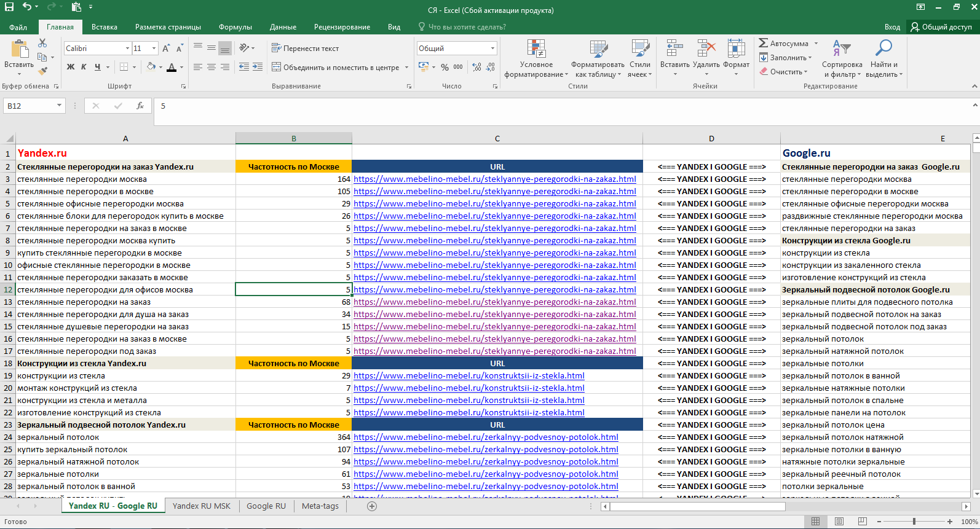Open 'Найти и выделить' menu
Viewport: 980px width, 529px height.
884,58
